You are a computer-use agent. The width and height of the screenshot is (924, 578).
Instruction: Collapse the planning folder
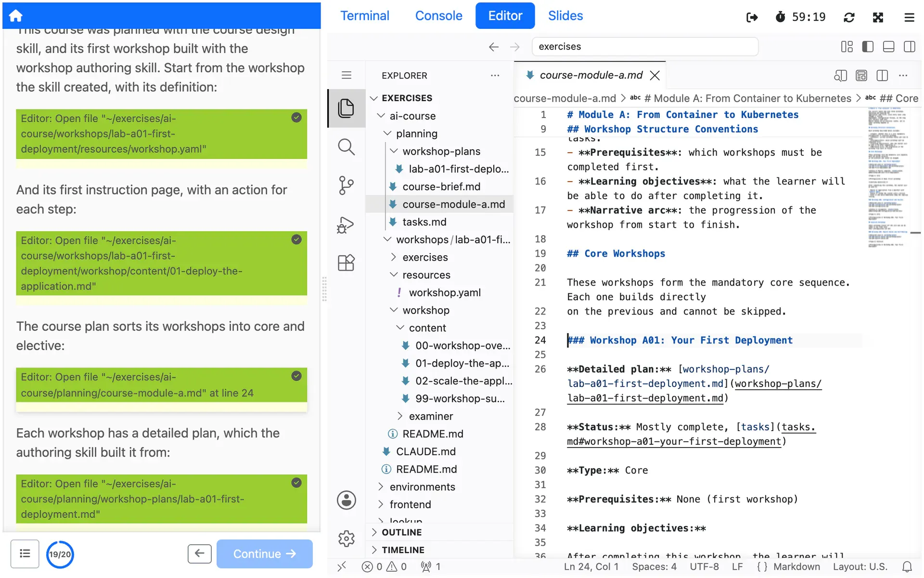(x=387, y=133)
